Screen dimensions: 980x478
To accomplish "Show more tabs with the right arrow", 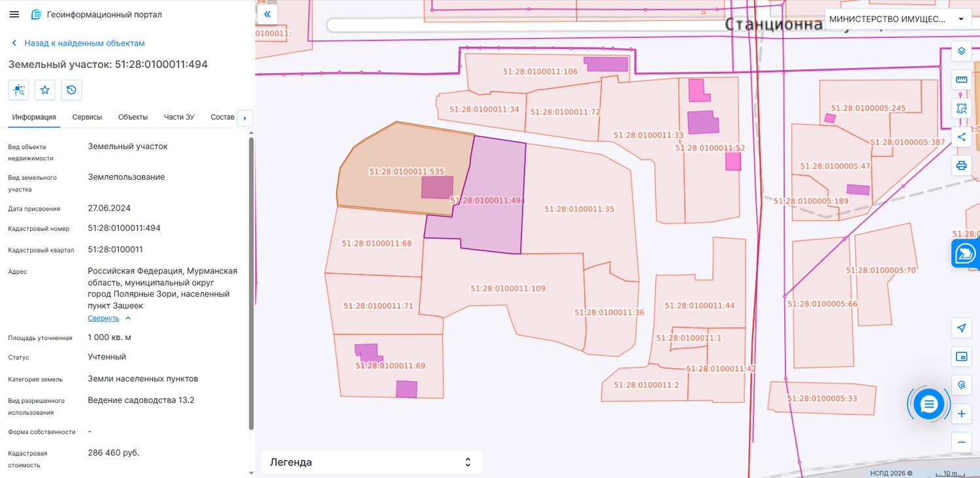I will point(245,118).
